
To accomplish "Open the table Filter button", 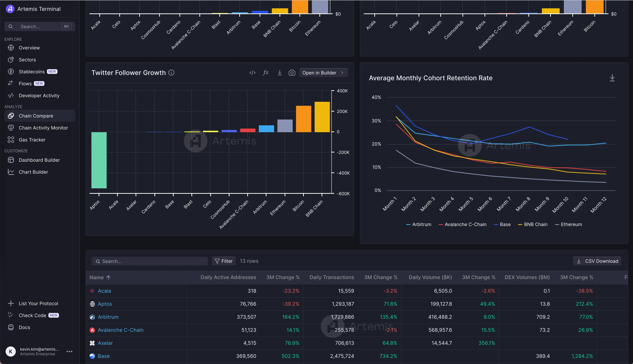I will click(x=224, y=261).
